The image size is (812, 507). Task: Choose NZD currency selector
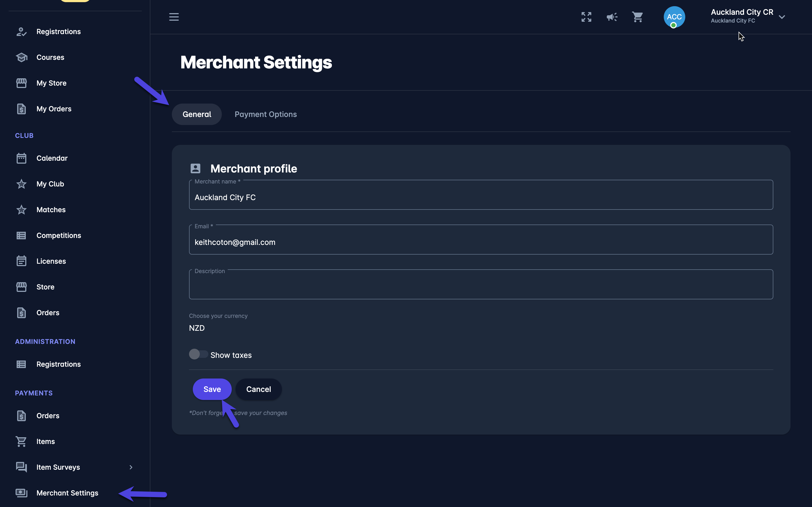click(197, 328)
